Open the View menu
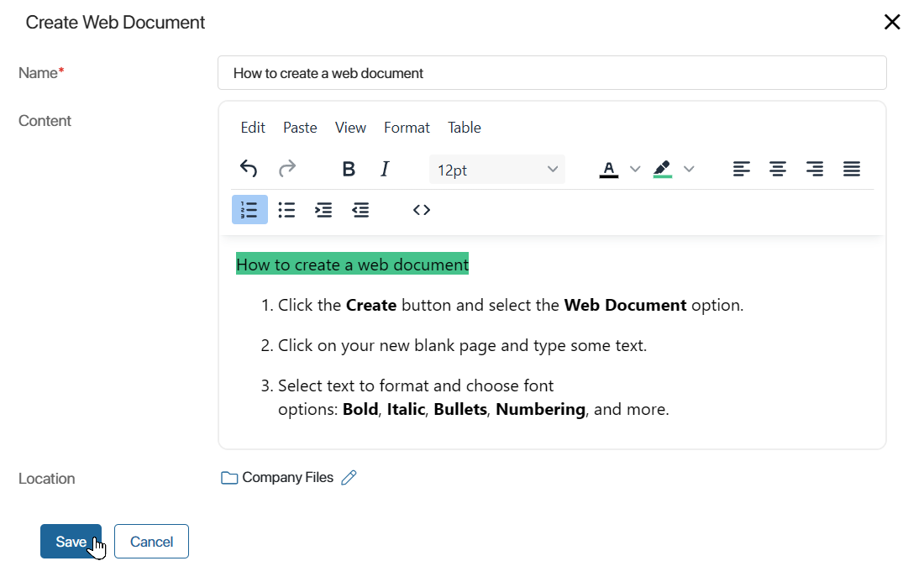Image resolution: width=924 pixels, height=561 pixels. point(350,128)
